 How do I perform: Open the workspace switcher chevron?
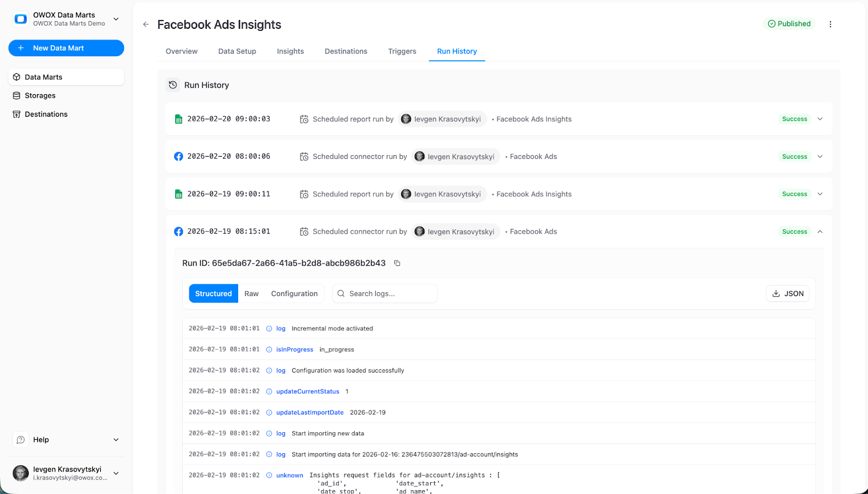(116, 18)
